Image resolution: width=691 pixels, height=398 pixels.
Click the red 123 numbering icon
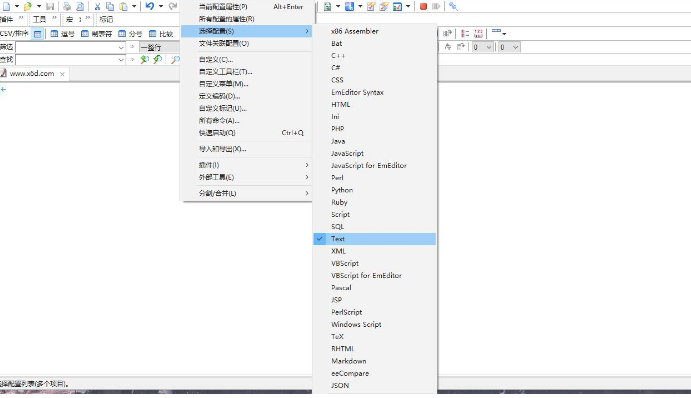click(x=479, y=33)
